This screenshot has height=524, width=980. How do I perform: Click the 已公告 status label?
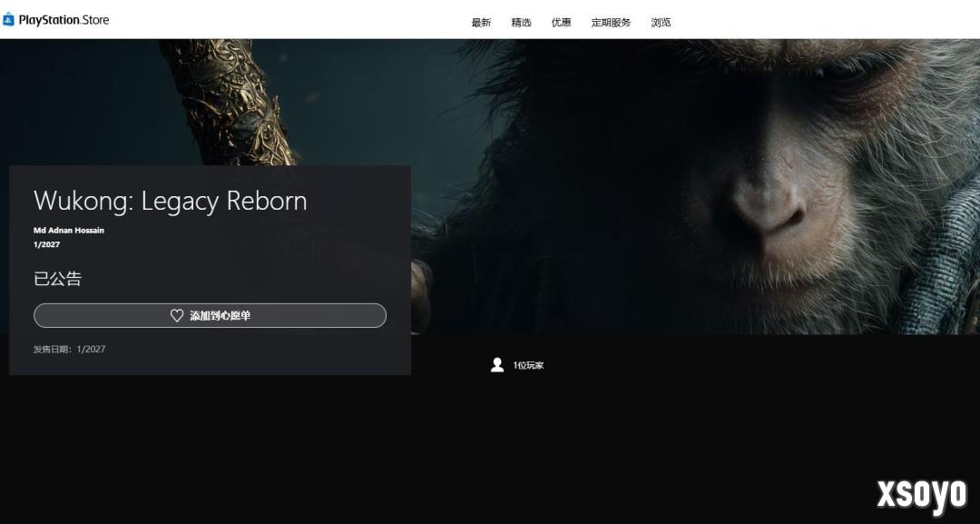(x=57, y=279)
